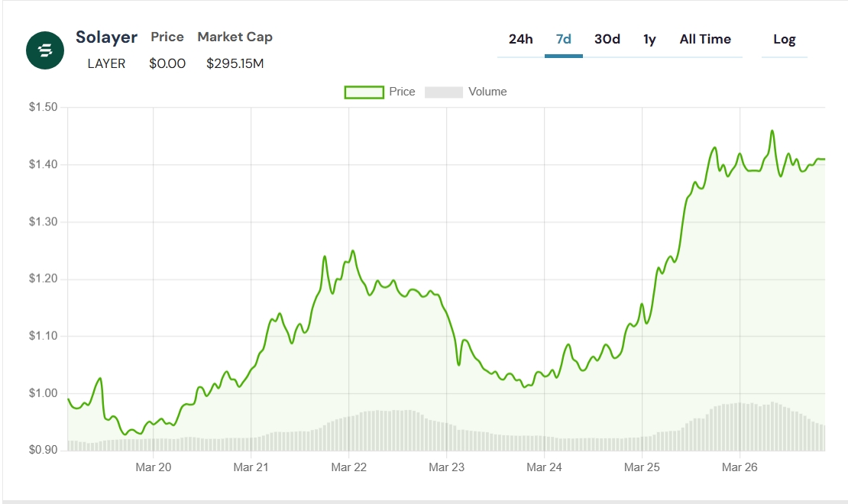Show the All Time chart range
The image size is (848, 504).
pos(705,40)
